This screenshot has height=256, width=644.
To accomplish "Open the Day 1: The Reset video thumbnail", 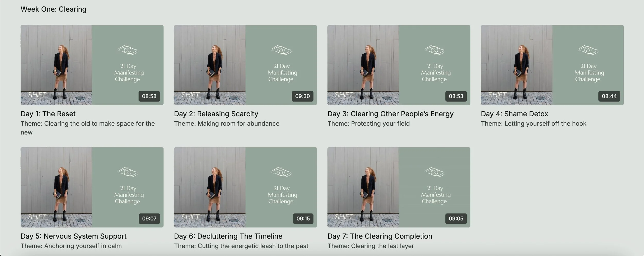I will coord(92,65).
